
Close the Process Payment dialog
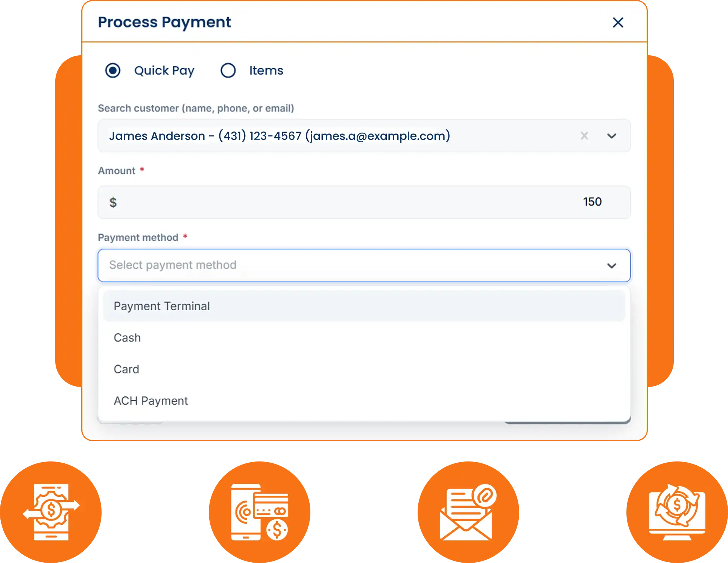click(618, 23)
